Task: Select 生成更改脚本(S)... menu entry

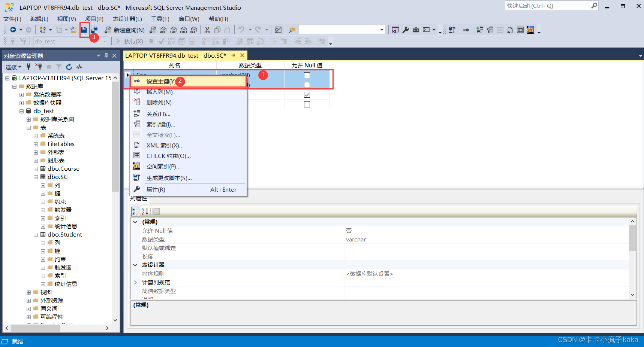Action: click(189, 178)
